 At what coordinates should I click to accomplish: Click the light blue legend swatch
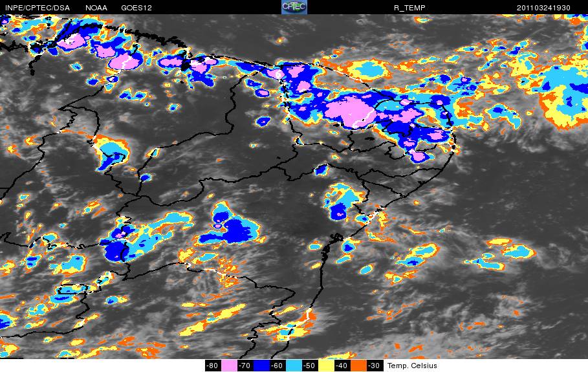click(x=294, y=366)
